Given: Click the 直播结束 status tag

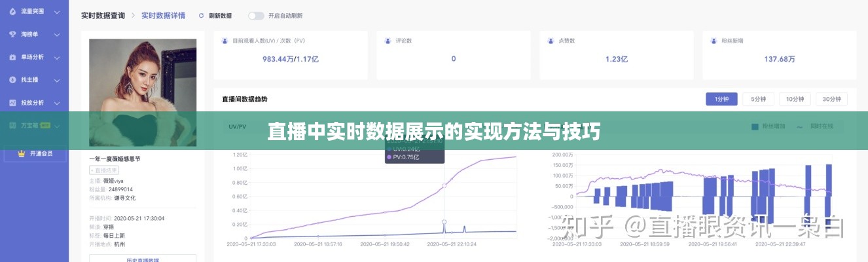Looking at the screenshot, I should (105, 170).
